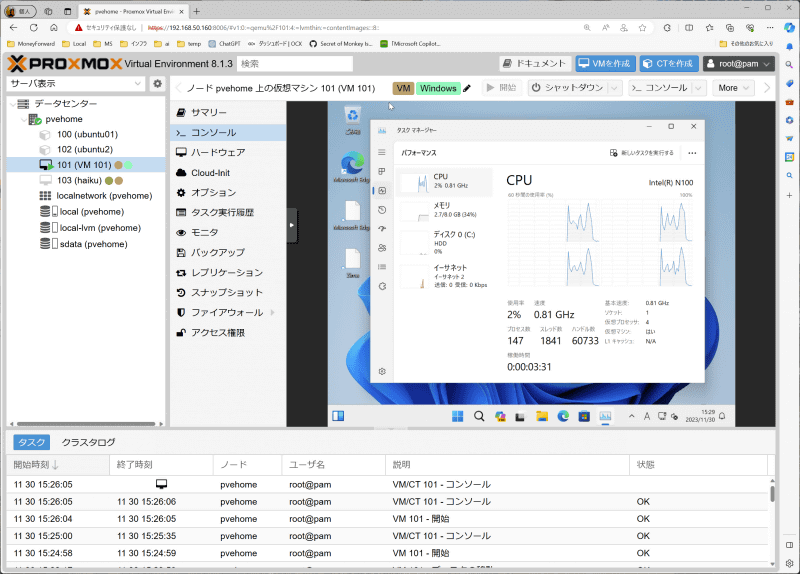Viewport: 800px width, 574px height.
Task: Open the バックアップ section
Action: click(228, 253)
